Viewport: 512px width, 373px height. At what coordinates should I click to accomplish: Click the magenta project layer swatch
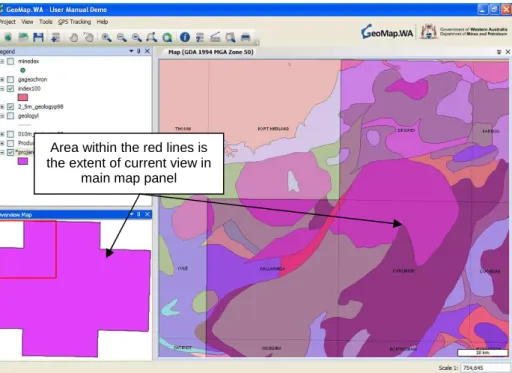coord(23,161)
